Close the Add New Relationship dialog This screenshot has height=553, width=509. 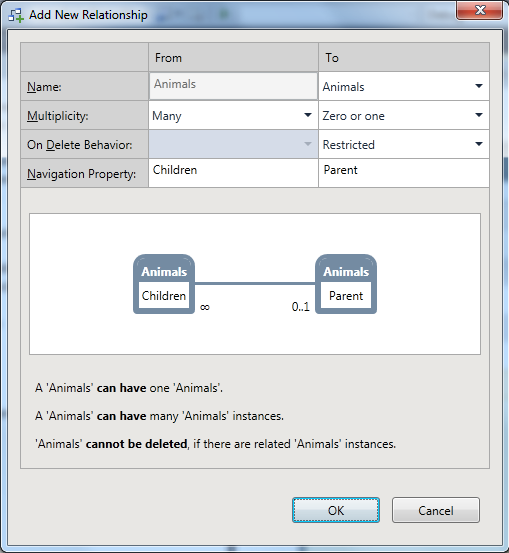coord(479,10)
